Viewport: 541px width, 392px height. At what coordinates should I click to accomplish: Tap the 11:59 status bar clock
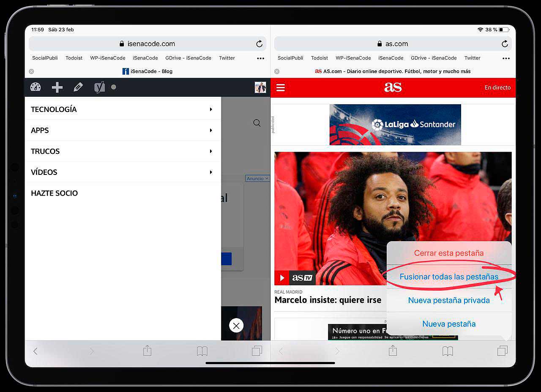pos(38,30)
